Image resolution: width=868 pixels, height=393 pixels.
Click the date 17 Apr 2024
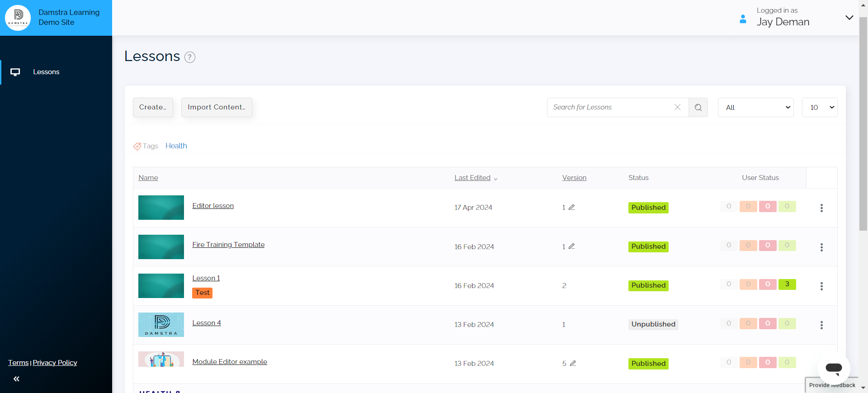pyautogui.click(x=473, y=208)
